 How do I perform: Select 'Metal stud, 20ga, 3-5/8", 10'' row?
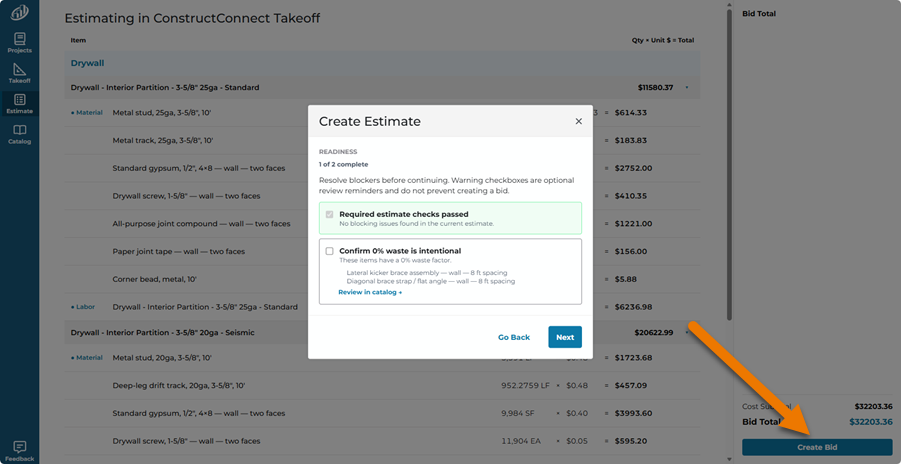382,358
